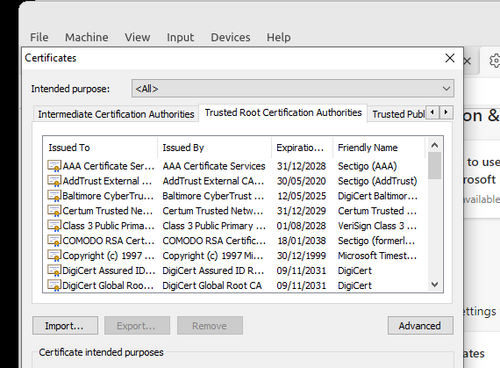The width and height of the screenshot is (500, 368).
Task: Select the 'AAA Certificate Ser...' entry
Action: (x=108, y=166)
